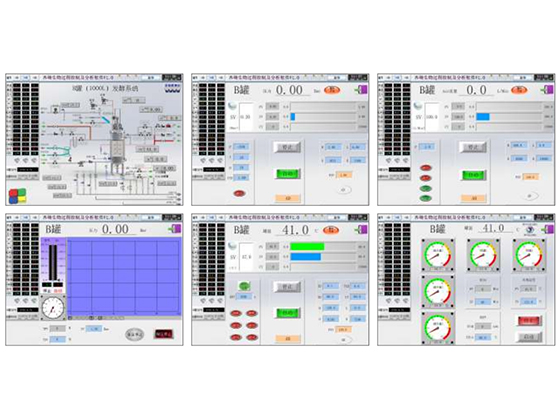560x420 pixels.
Task: Click the top-left dial gauge in gauges panel
Action: (x=438, y=255)
